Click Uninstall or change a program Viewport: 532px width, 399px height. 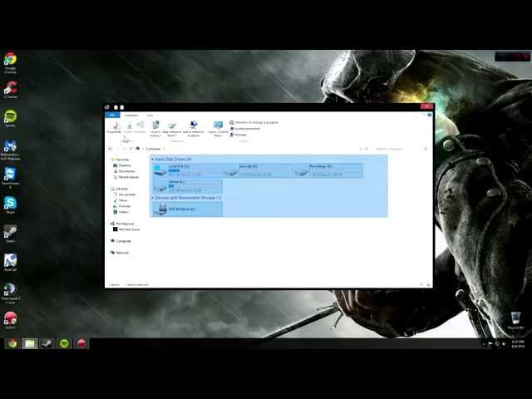(254, 122)
